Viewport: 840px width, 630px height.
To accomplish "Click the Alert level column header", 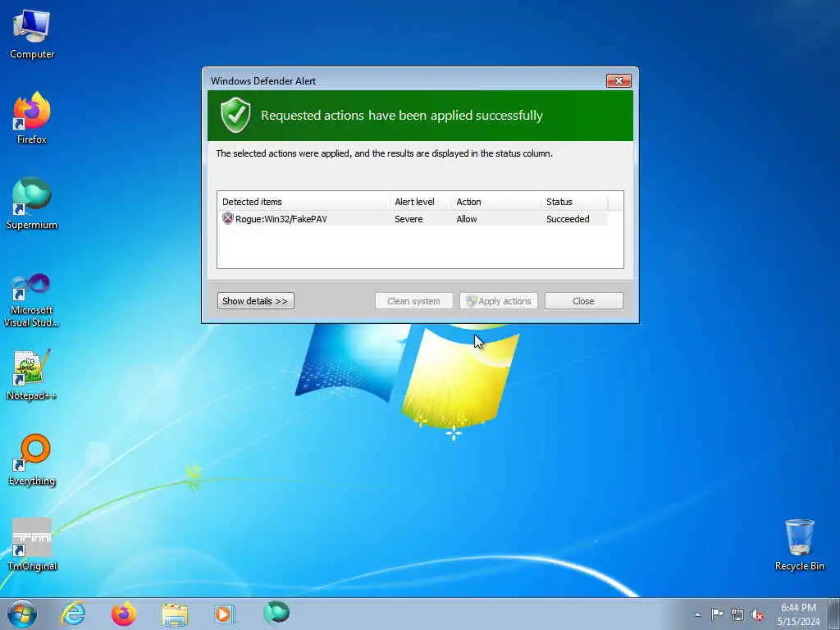I will tap(421, 202).
